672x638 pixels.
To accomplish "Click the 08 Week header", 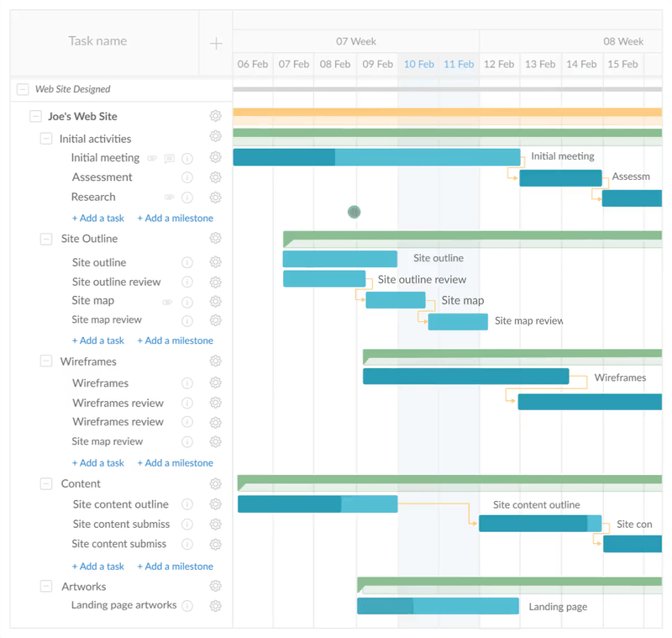I will (x=623, y=41).
